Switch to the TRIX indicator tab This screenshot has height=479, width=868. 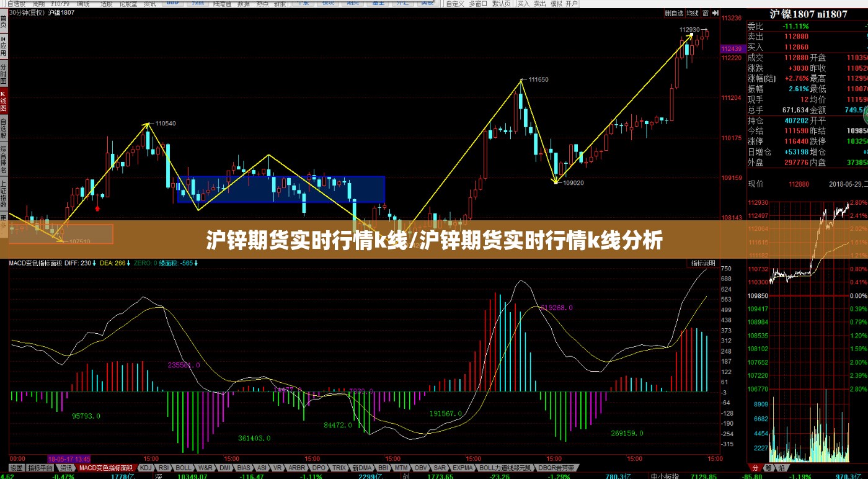[x=339, y=467]
